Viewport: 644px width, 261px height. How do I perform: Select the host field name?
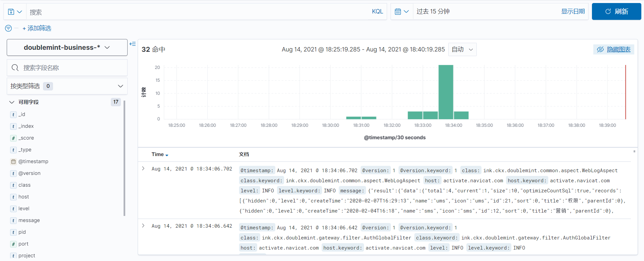tap(24, 197)
